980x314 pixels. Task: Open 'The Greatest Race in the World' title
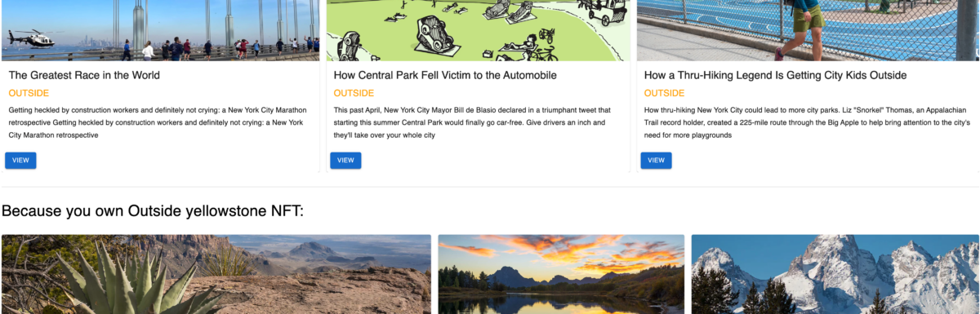pos(84,75)
